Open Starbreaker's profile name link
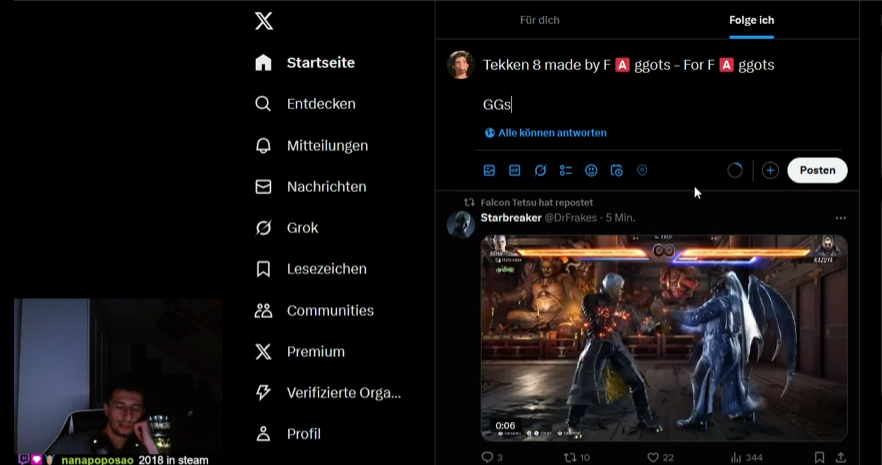The width and height of the screenshot is (882, 465). pyautogui.click(x=511, y=218)
